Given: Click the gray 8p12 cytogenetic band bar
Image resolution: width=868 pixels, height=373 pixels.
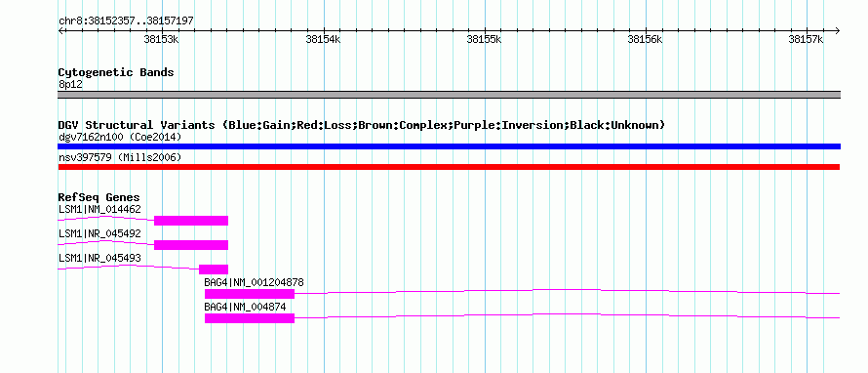Looking at the screenshot, I should (449, 95).
